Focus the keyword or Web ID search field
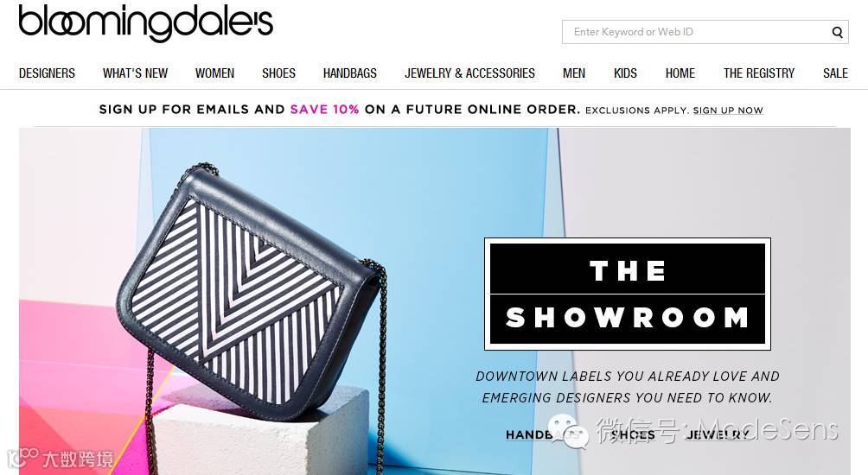Image resolution: width=868 pixels, height=475 pixels. 696,32
